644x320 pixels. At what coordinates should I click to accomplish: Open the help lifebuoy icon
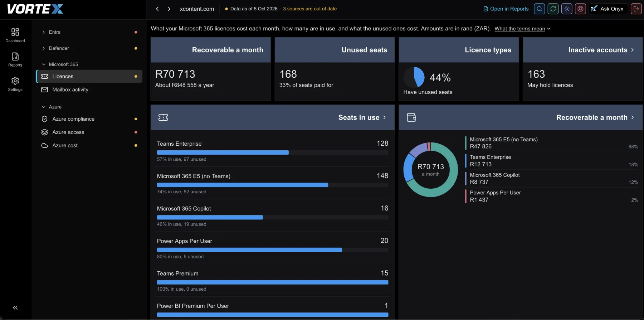(580, 9)
